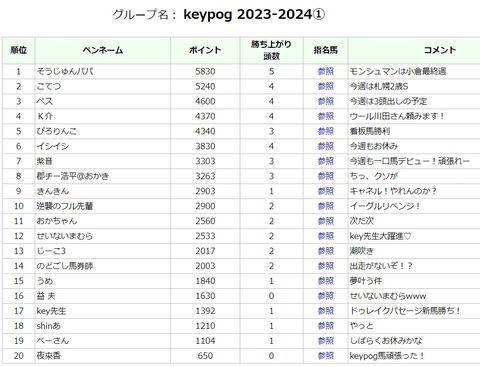
Task: Click comment イーグルリベンジ!
Action: (385, 206)
